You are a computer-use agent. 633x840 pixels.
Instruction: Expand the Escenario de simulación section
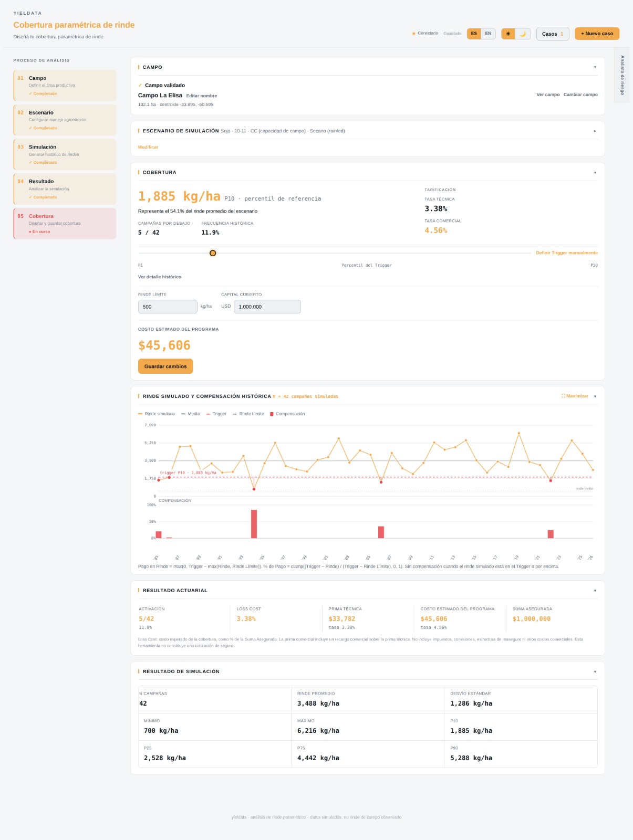pos(595,131)
